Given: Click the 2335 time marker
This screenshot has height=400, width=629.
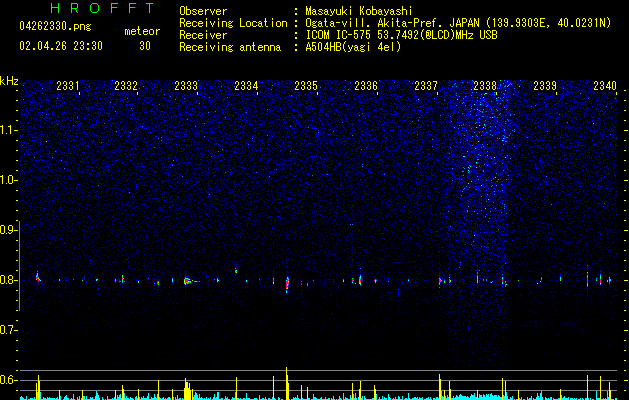Looking at the screenshot, I should pos(306,86).
